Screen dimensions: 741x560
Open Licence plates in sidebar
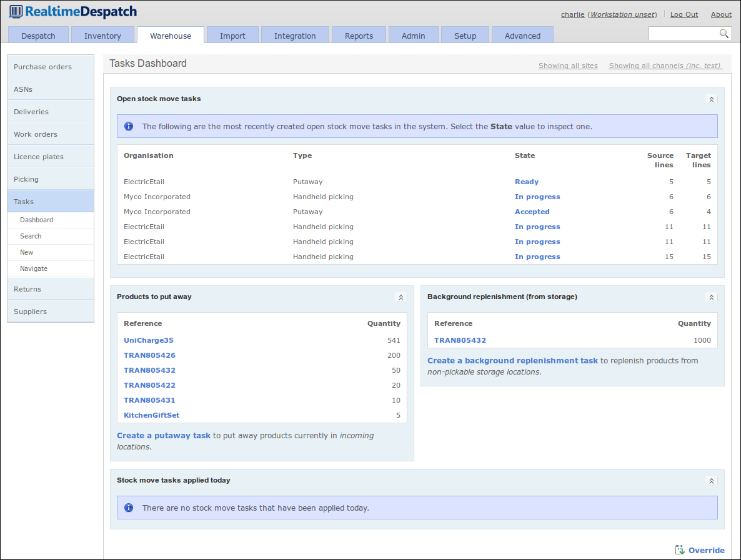[51, 157]
